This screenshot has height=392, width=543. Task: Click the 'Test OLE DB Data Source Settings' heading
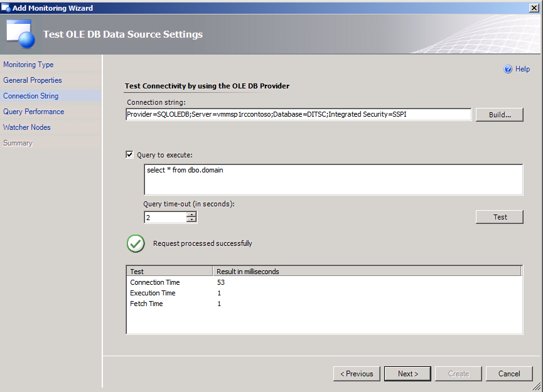click(123, 34)
